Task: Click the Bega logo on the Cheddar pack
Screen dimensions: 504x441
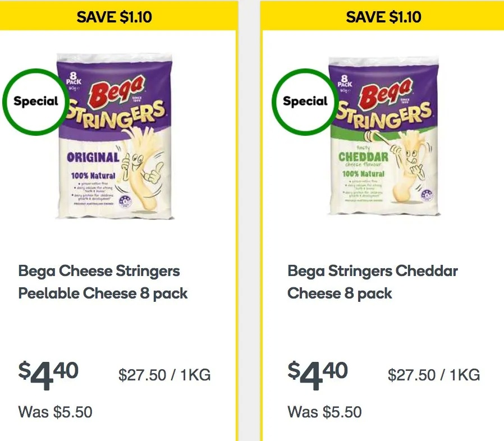Action: pyautogui.click(x=386, y=91)
